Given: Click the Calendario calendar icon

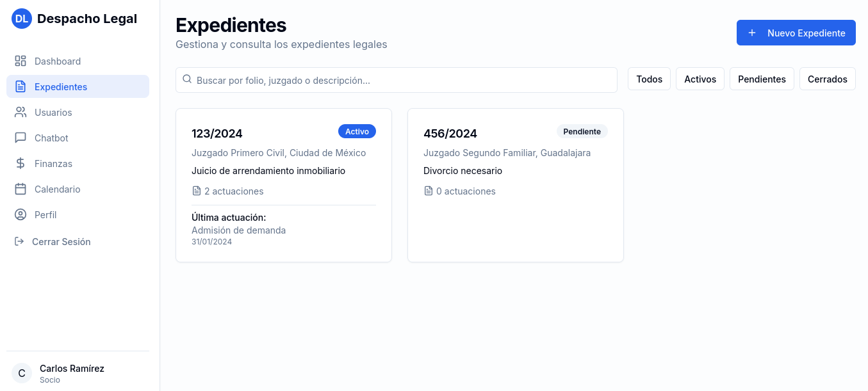Looking at the screenshot, I should click(x=20, y=189).
